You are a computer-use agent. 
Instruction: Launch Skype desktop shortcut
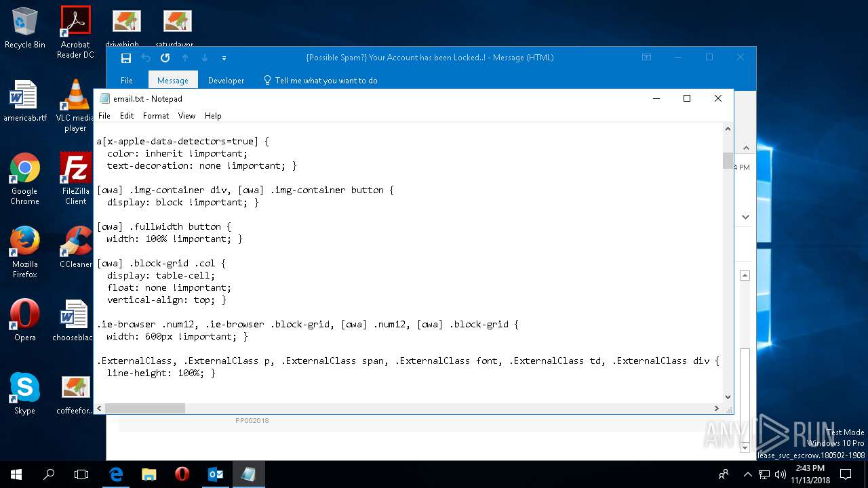pyautogui.click(x=24, y=394)
